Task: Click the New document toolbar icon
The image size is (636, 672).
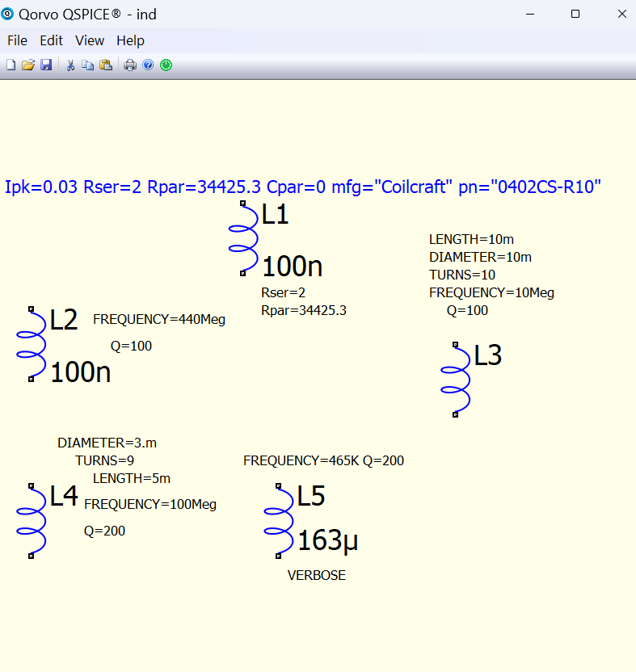Action: 11,65
